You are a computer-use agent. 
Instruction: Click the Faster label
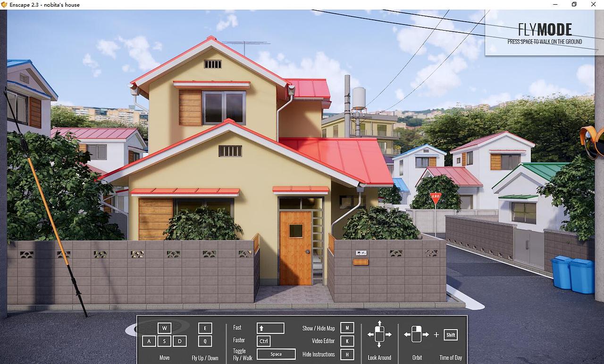pos(239,340)
